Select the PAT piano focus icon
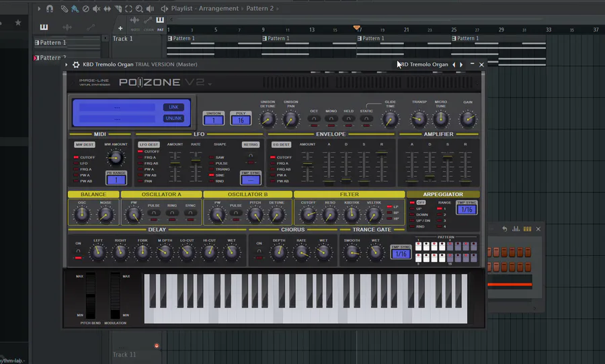605x364 pixels. [160, 20]
